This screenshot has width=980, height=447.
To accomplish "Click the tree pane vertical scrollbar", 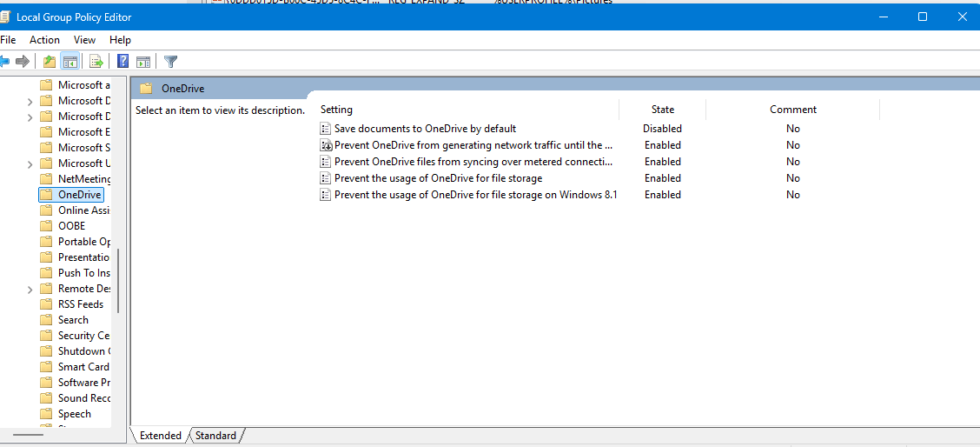I will coord(118,282).
